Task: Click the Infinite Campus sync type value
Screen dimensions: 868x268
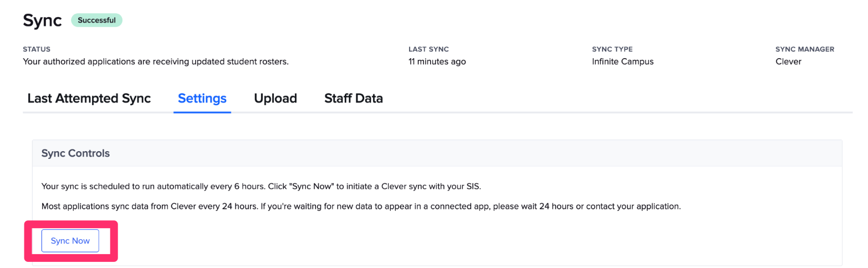Action: [x=622, y=61]
